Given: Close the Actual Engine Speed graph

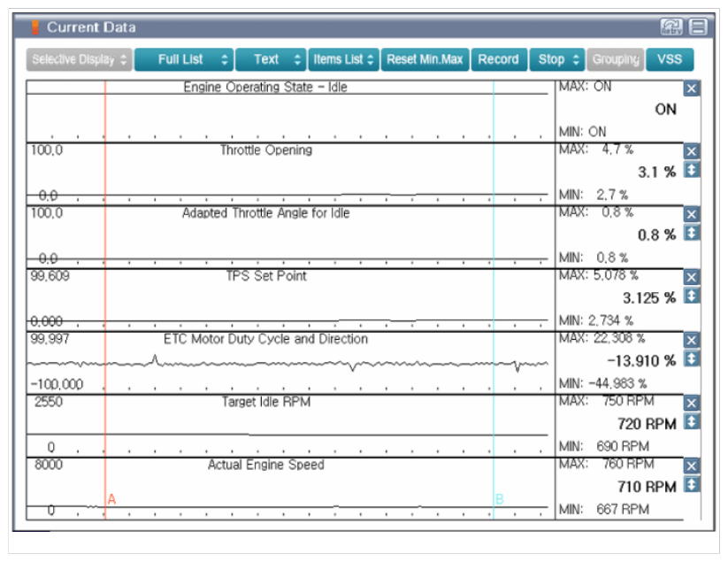Looking at the screenshot, I should tap(692, 466).
